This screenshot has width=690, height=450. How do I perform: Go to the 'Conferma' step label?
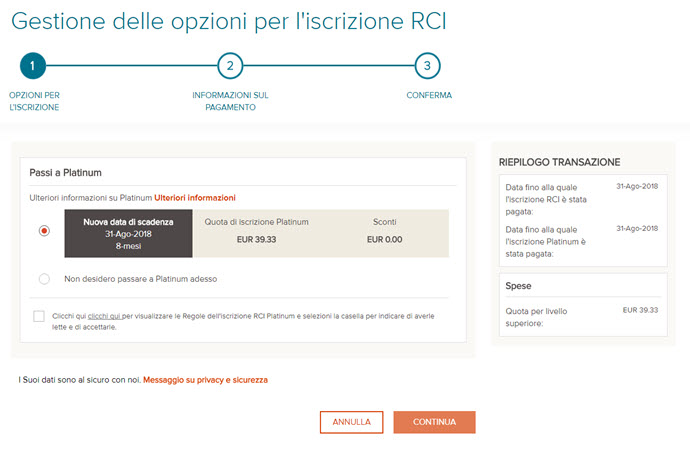tap(428, 96)
